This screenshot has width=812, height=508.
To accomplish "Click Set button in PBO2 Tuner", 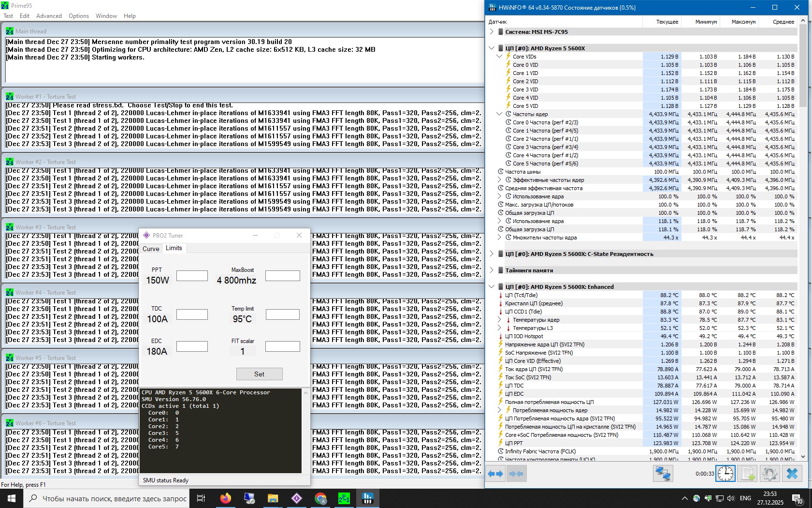I will [260, 374].
